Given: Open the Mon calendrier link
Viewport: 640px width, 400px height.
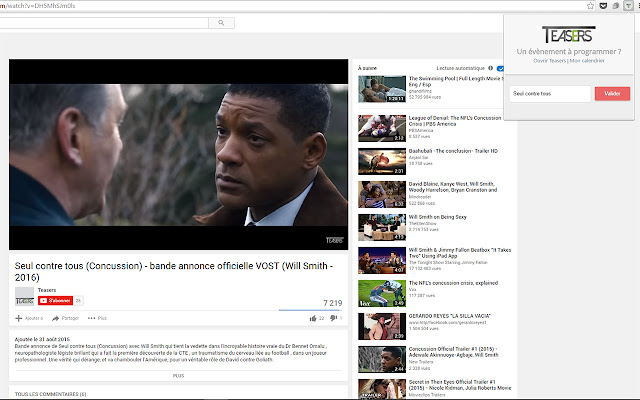Looking at the screenshot, I should (590, 61).
